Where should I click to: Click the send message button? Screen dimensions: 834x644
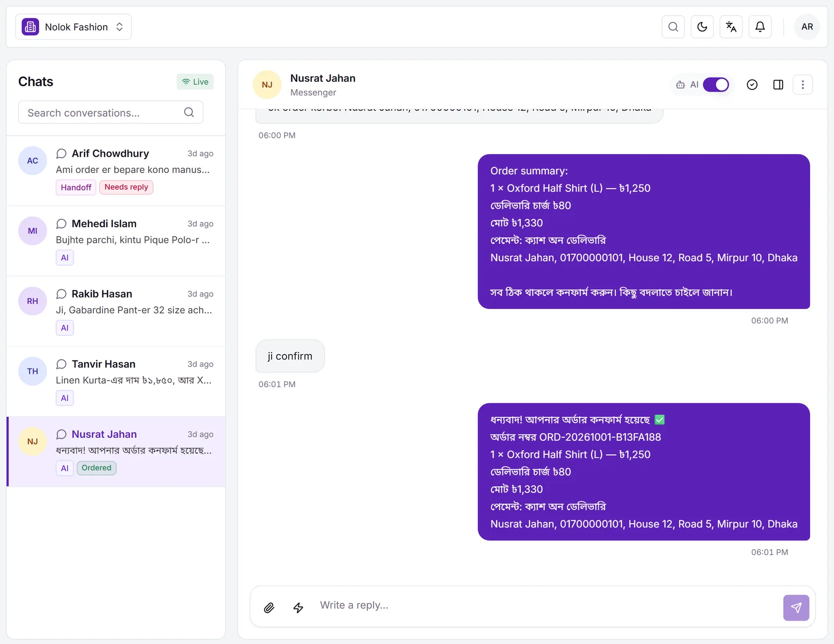click(796, 608)
